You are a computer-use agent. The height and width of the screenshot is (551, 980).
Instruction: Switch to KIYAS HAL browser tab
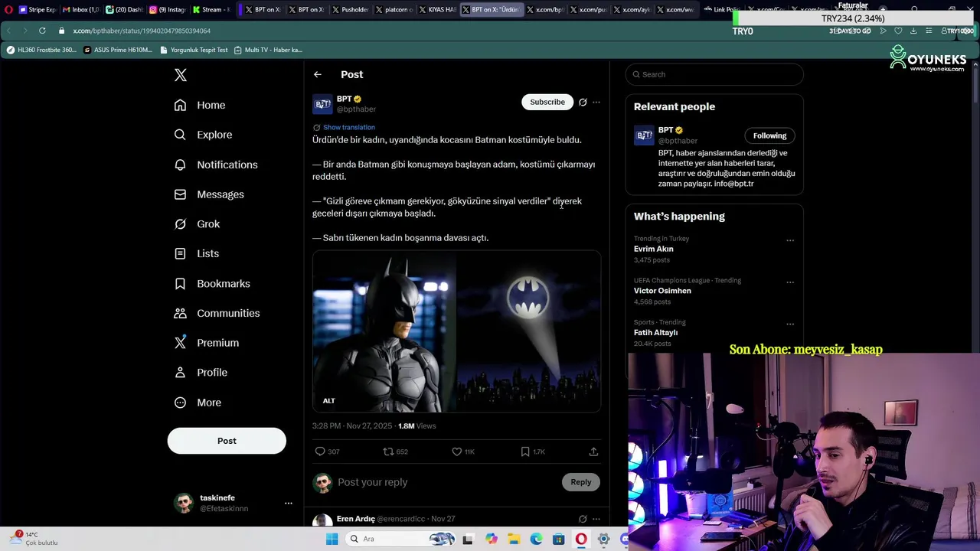(x=438, y=10)
